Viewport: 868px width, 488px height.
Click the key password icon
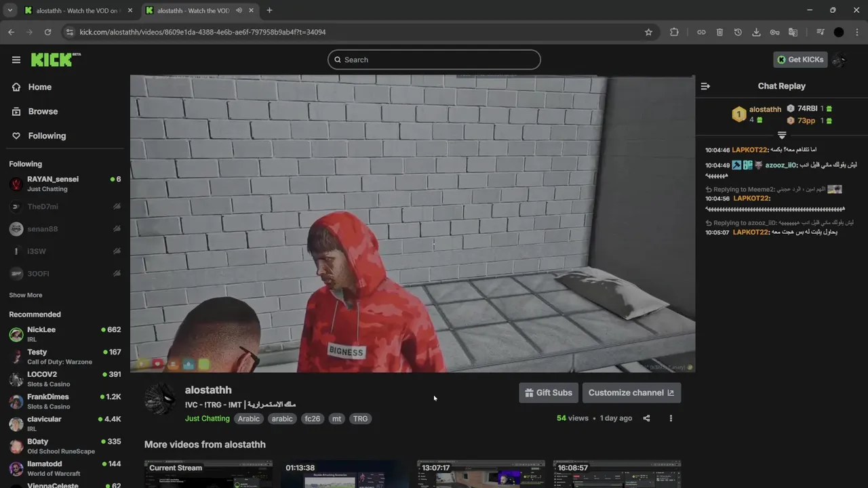774,32
